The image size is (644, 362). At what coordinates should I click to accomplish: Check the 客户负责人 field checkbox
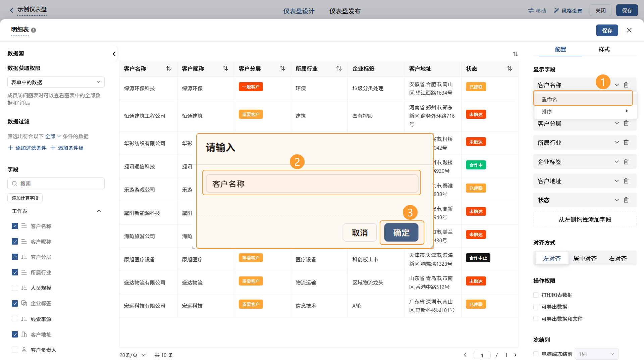[x=15, y=350]
